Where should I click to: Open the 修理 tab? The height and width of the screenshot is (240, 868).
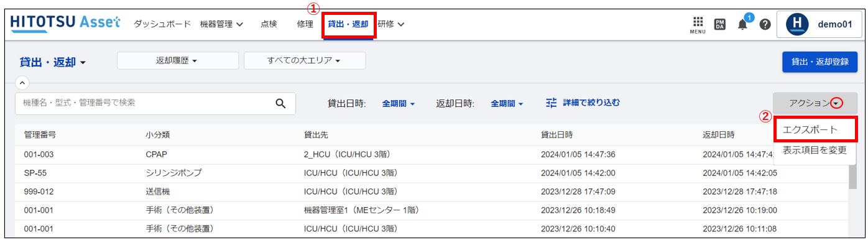(x=305, y=24)
